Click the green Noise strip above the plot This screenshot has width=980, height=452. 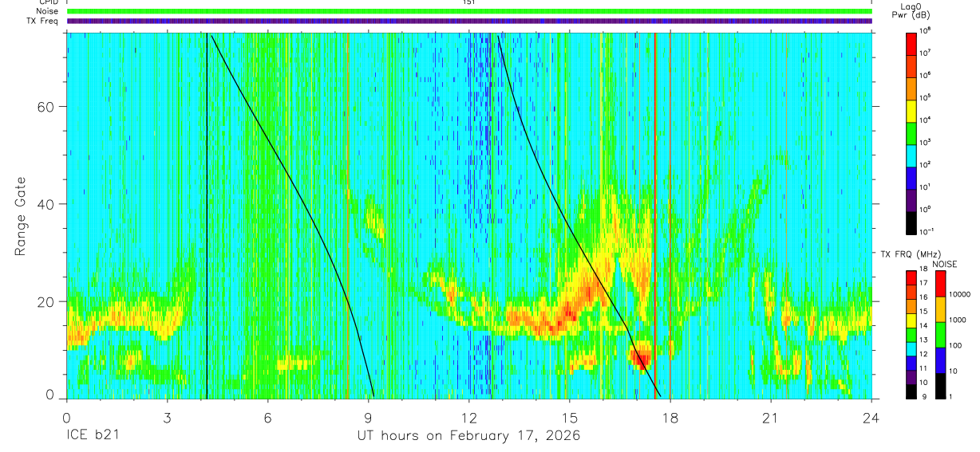point(469,11)
